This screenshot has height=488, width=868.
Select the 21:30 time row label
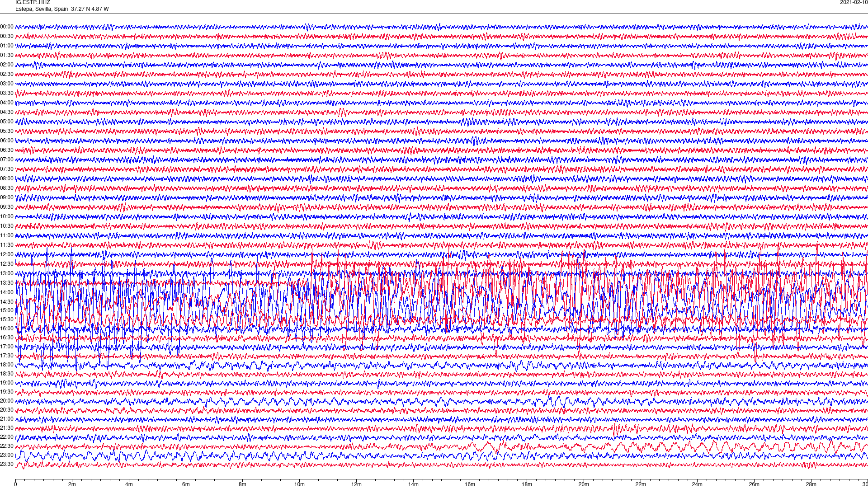tap(7, 428)
